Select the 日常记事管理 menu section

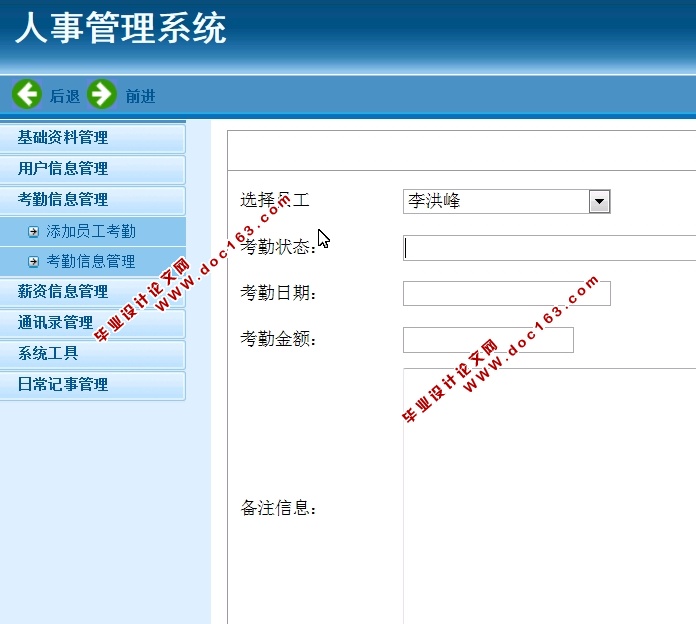(x=63, y=385)
